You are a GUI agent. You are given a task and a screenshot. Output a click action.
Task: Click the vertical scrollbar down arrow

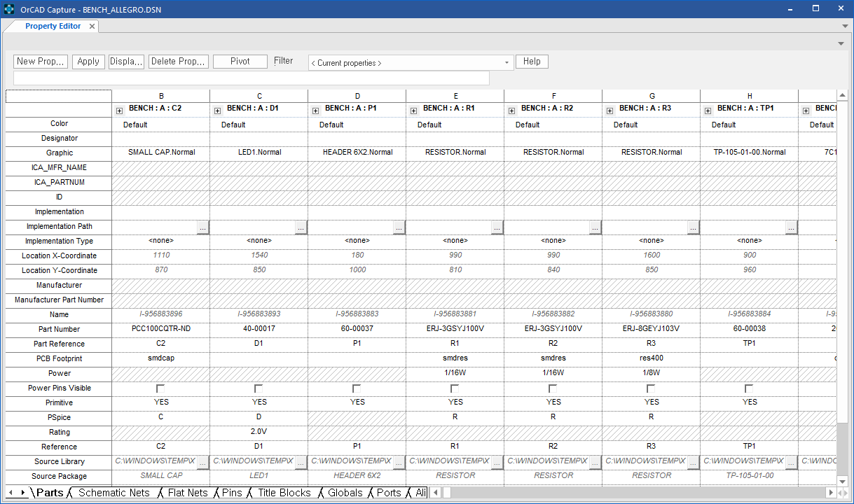click(x=843, y=481)
